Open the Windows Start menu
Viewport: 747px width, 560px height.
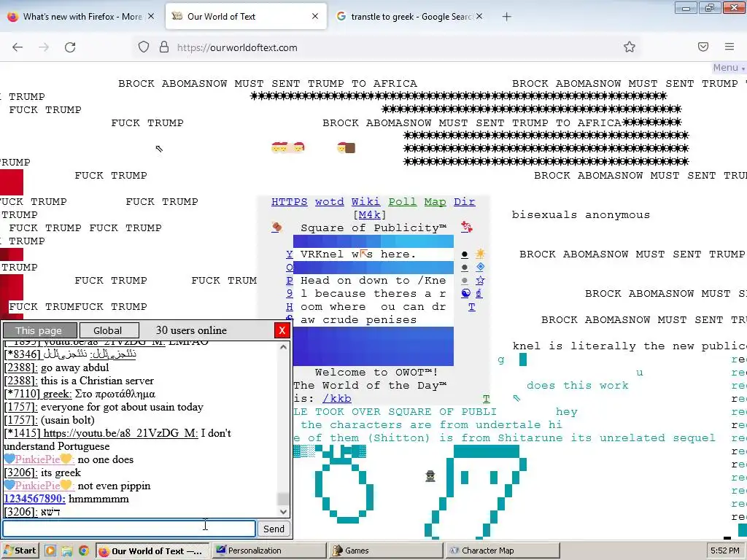pyautogui.click(x=20, y=551)
